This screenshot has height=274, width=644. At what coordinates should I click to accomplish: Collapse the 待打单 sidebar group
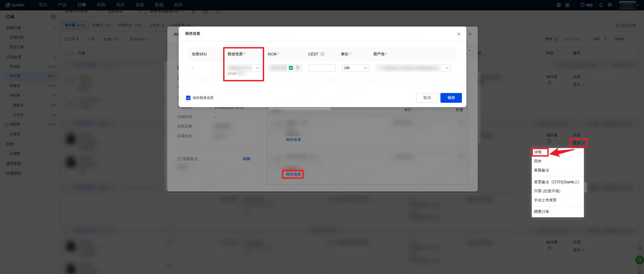pos(55,96)
